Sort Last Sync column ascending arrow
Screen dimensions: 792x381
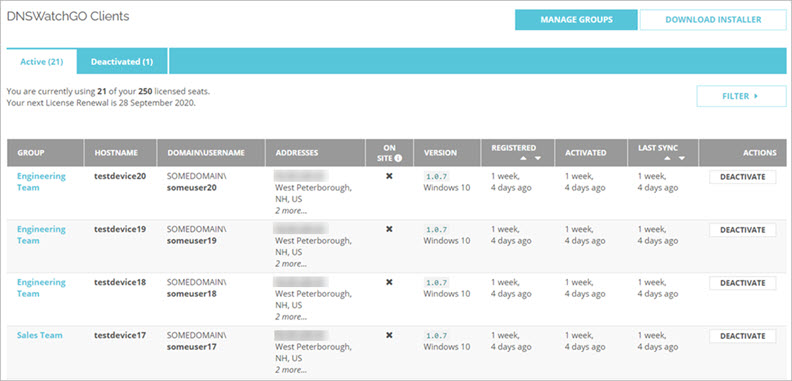(668, 158)
